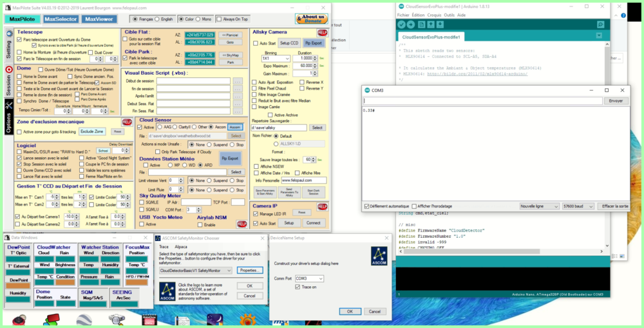Open the Google Earth desktop icon
Image resolution: width=644 pixels, height=328 pixels.
click(84, 321)
